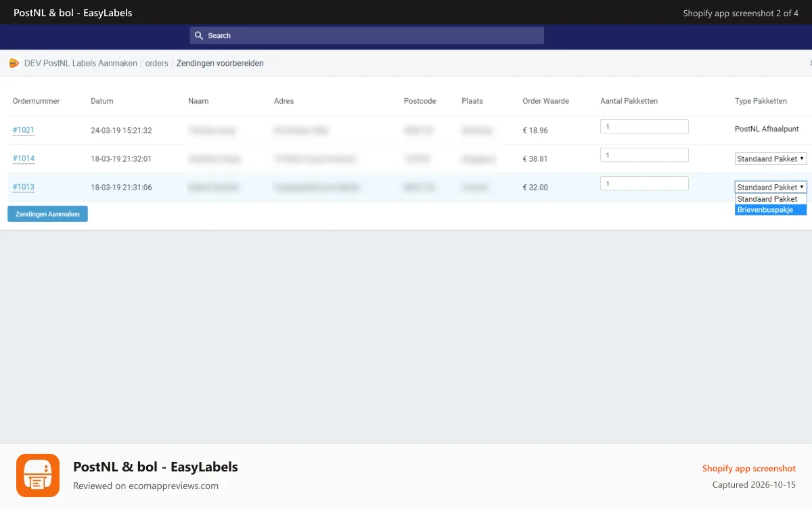
Task: Edit Aantal Pakketten field for order #1013
Action: [644, 184]
